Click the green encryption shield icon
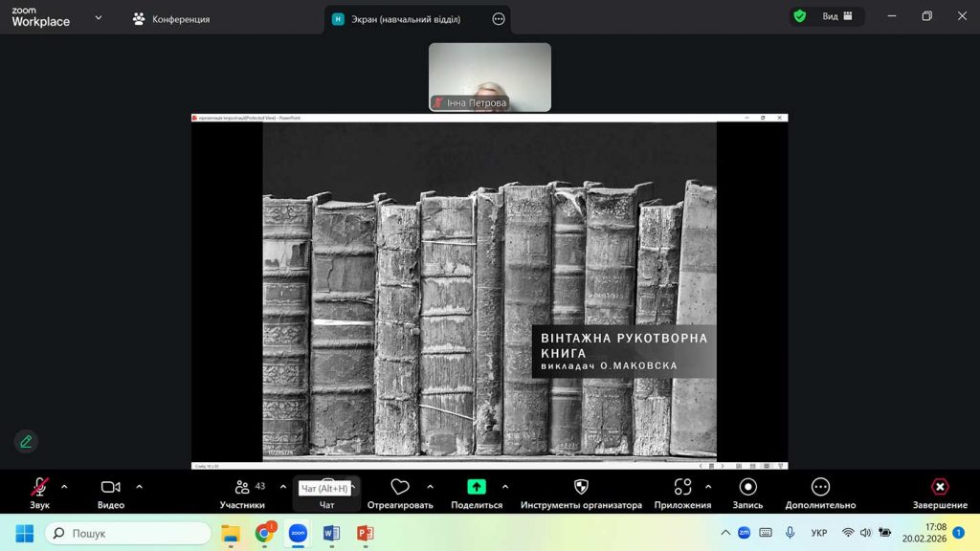Image resolution: width=980 pixels, height=551 pixels. tap(799, 16)
